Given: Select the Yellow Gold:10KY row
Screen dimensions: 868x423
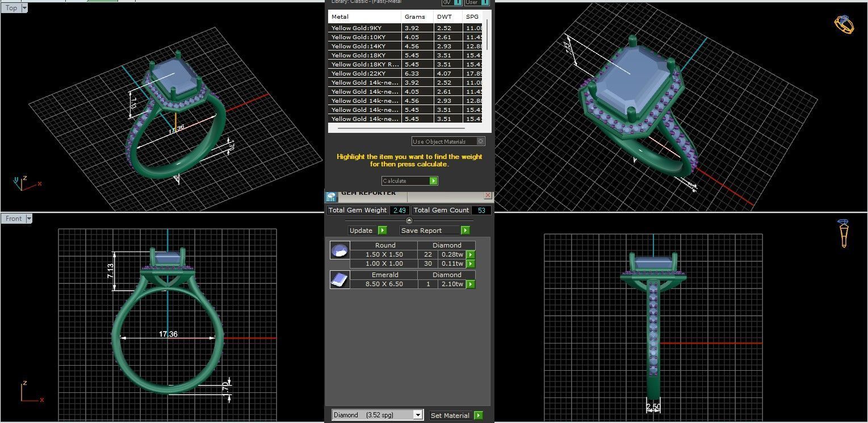Looking at the screenshot, I should 406,37.
